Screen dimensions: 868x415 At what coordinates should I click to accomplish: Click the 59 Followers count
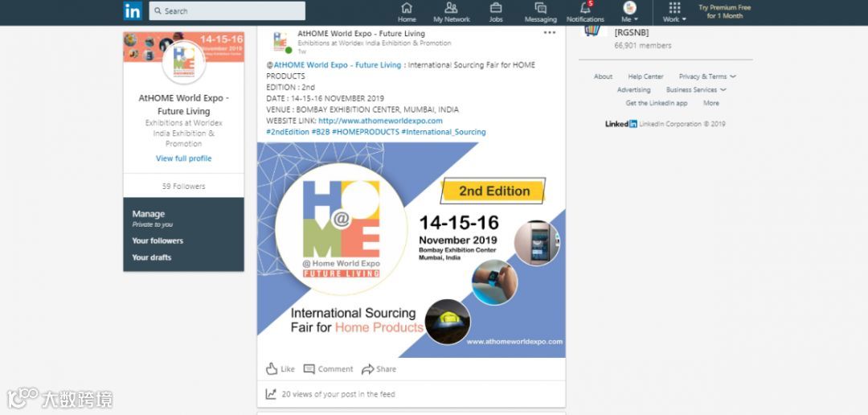pyautogui.click(x=184, y=186)
